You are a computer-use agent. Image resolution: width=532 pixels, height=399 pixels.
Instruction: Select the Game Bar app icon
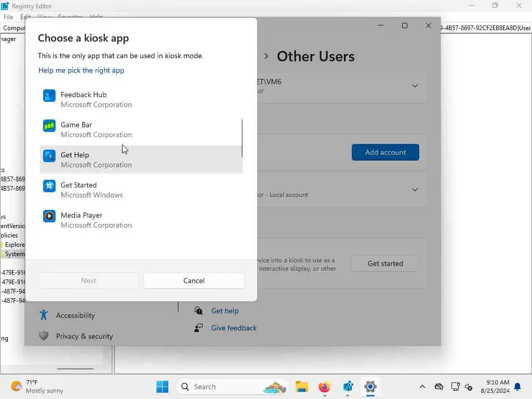(49, 126)
